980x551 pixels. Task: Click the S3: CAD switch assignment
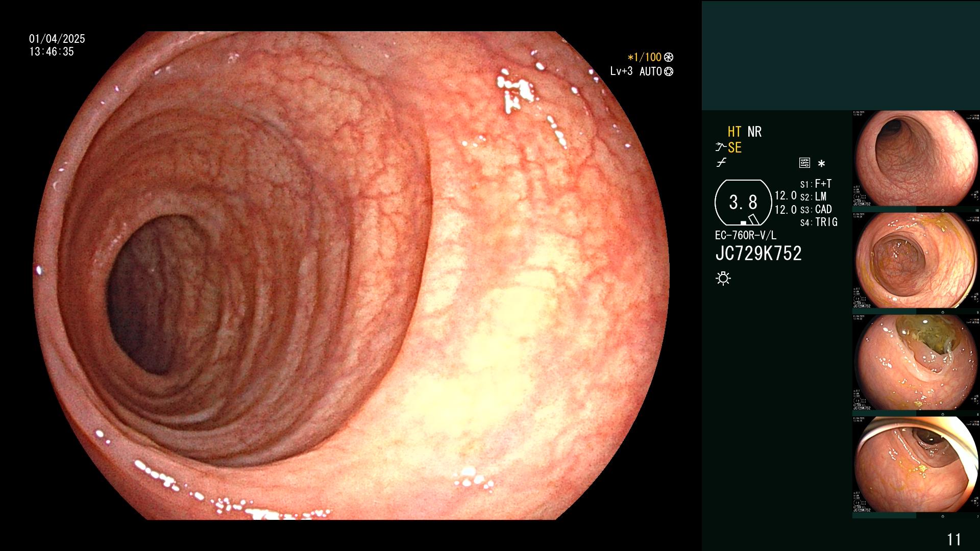pyautogui.click(x=816, y=209)
